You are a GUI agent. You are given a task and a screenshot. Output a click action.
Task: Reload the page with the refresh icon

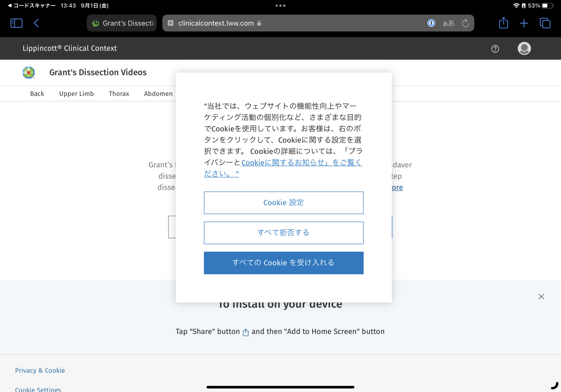tap(465, 23)
